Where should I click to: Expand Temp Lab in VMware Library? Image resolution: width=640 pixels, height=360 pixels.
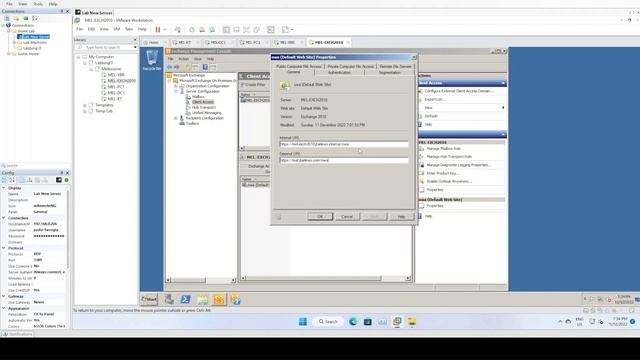pyautogui.click(x=85, y=111)
